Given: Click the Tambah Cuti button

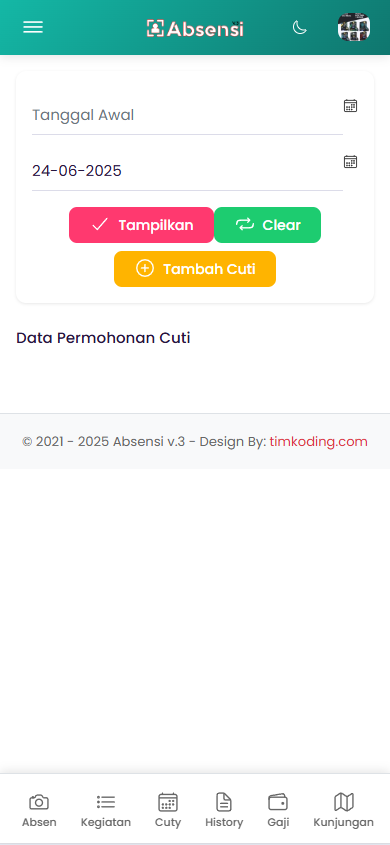Looking at the screenshot, I should (x=195, y=269).
